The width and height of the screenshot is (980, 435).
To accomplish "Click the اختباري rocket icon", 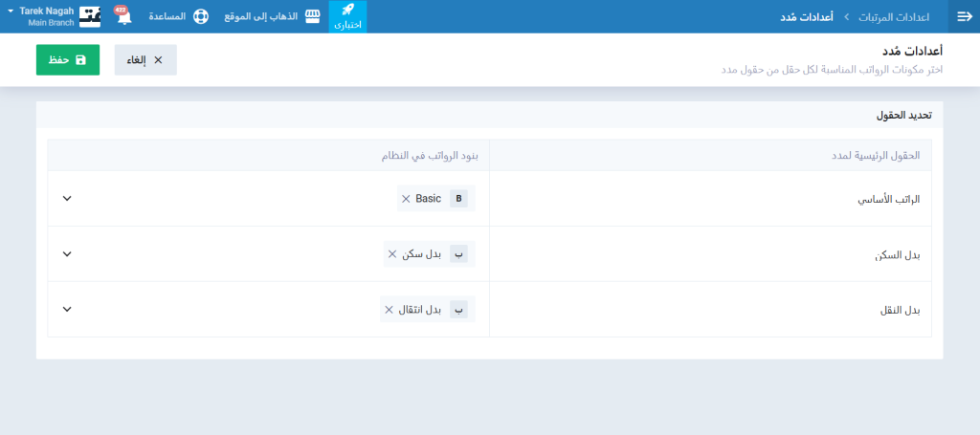I will [x=347, y=11].
